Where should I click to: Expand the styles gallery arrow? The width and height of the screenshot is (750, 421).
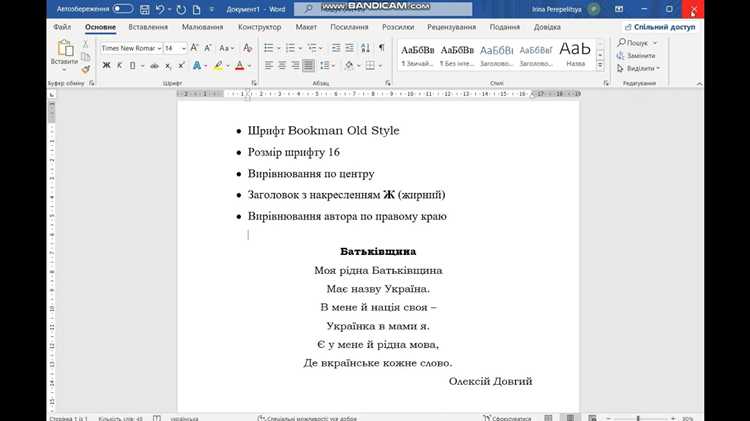pos(600,65)
